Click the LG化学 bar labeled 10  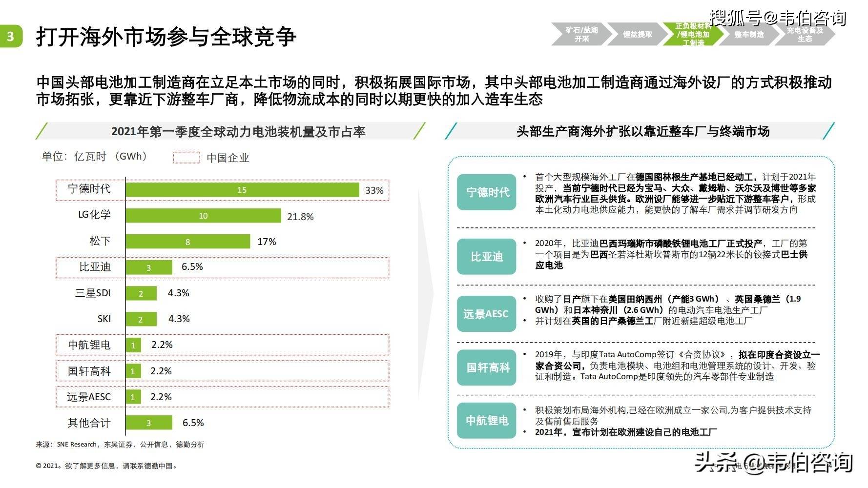(x=203, y=216)
